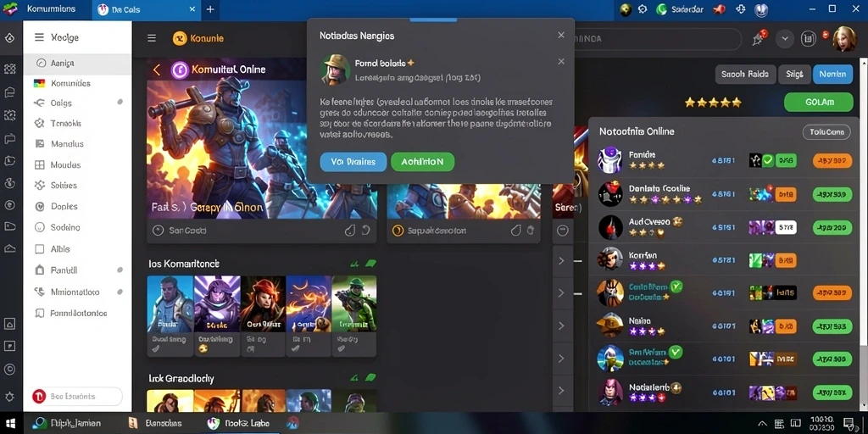Select the Sodeino radio item in sidebar
Viewport: 868px width, 434px height.
point(39,227)
